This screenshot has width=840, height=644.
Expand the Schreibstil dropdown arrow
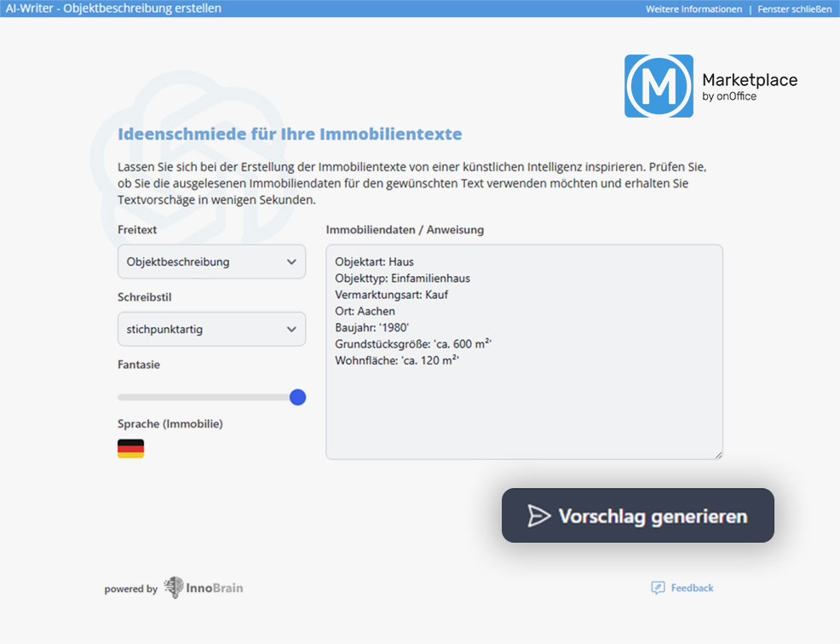[291, 329]
